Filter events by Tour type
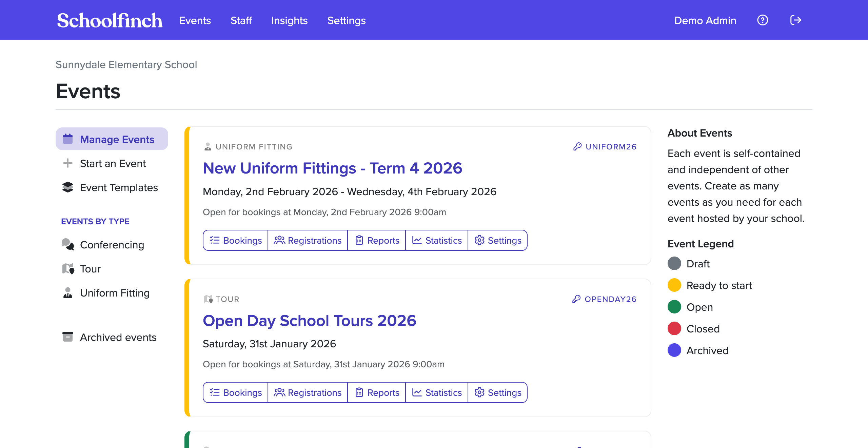The width and height of the screenshot is (868, 448). [90, 269]
